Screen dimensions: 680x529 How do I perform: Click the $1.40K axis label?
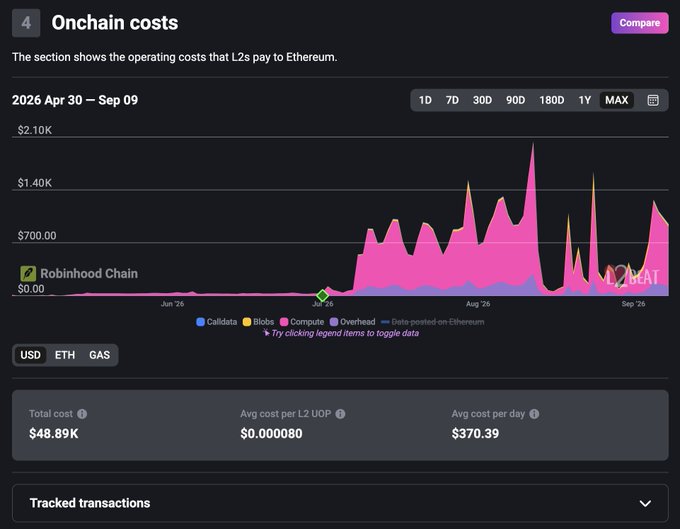point(35,183)
